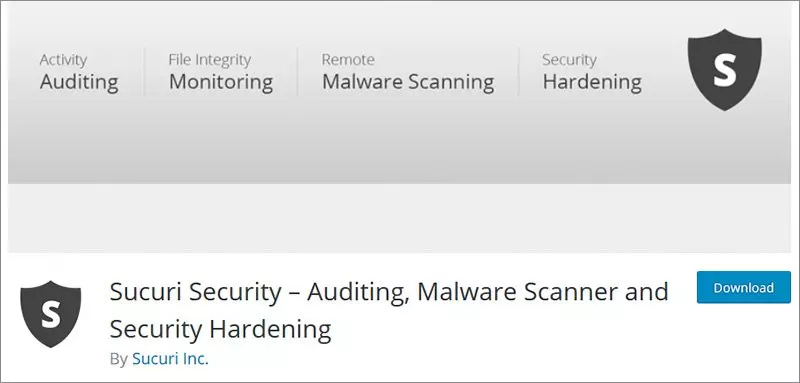This screenshot has width=800, height=383.
Task: Select the small 'Remote' label in banner
Action: 348,60
